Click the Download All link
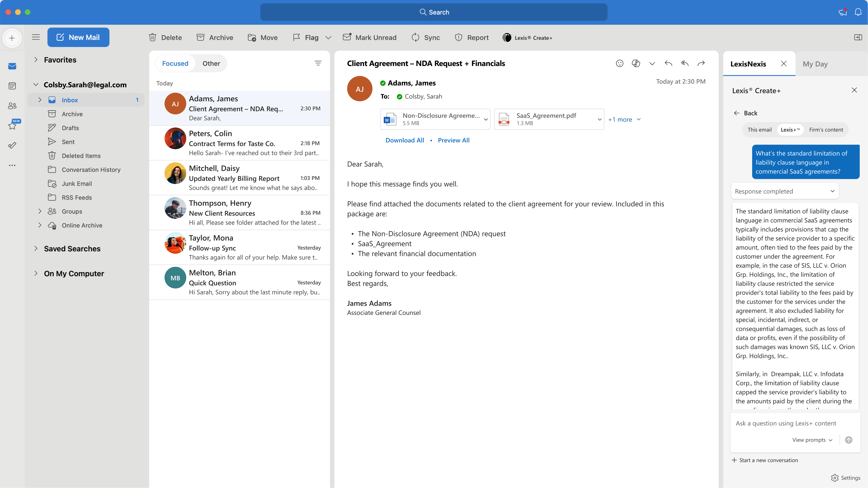The height and width of the screenshot is (488, 868). 405,140
